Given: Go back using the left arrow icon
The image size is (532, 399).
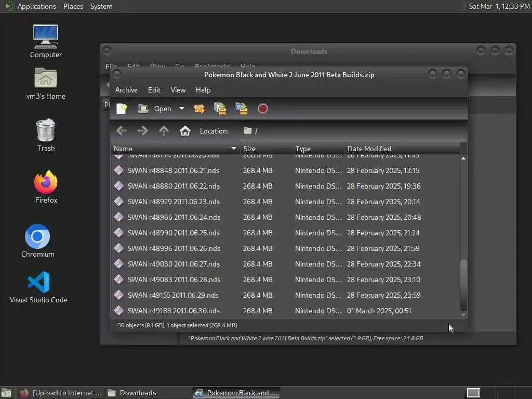Looking at the screenshot, I should coord(122,130).
